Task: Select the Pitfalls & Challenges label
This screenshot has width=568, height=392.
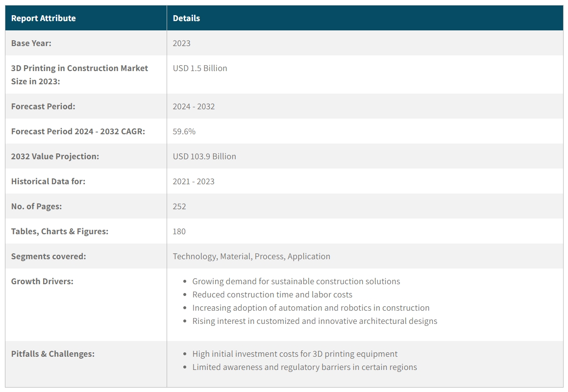Action: [x=53, y=354]
